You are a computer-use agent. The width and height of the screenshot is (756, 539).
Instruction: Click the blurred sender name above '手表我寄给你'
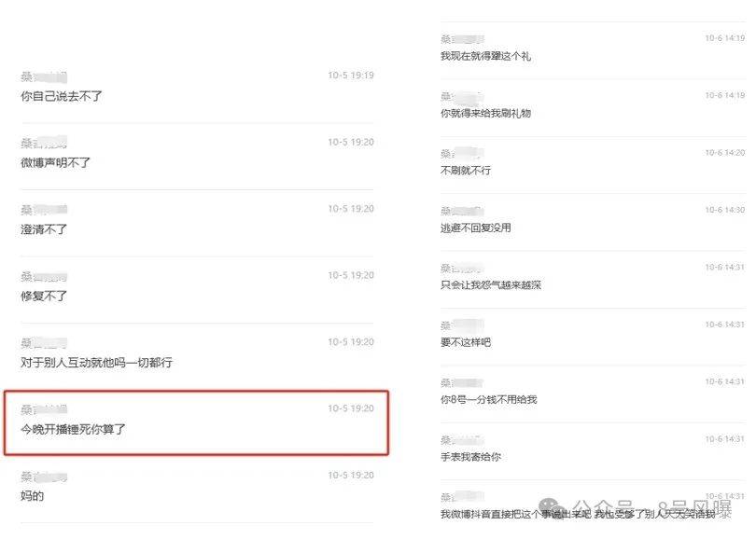coord(462,440)
